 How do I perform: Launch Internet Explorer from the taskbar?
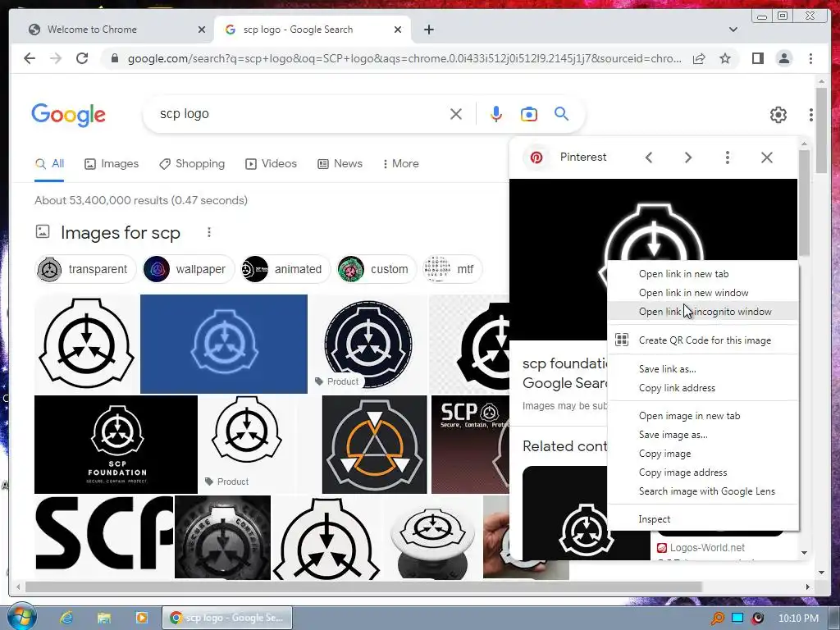(66, 618)
